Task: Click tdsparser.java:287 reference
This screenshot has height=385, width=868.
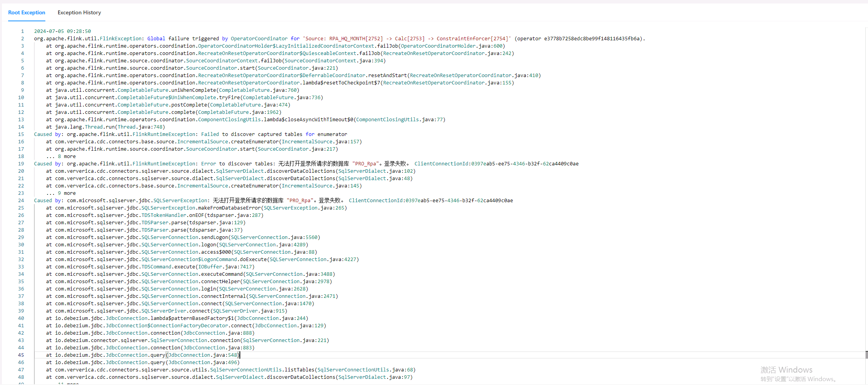Action: 234,215
